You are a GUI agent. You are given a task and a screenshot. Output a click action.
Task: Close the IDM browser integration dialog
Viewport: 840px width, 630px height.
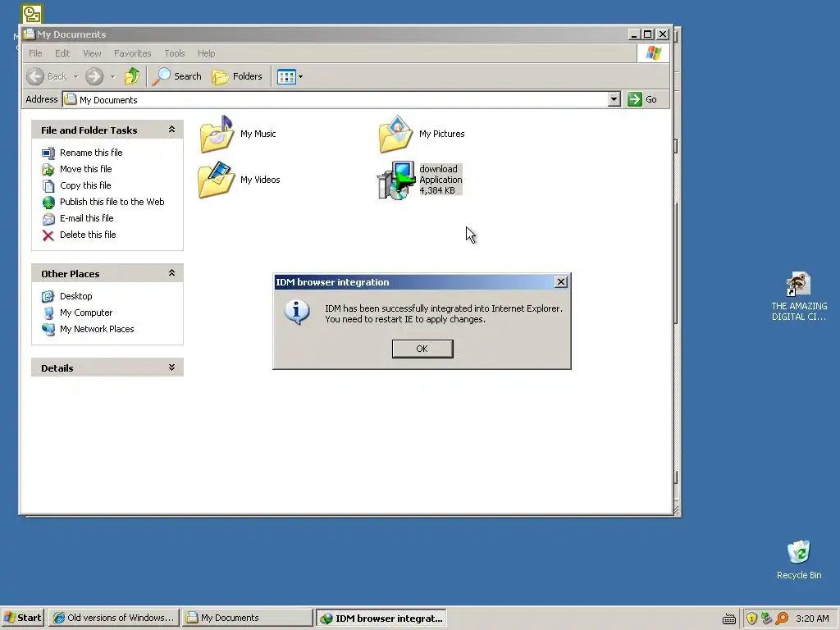[561, 282]
